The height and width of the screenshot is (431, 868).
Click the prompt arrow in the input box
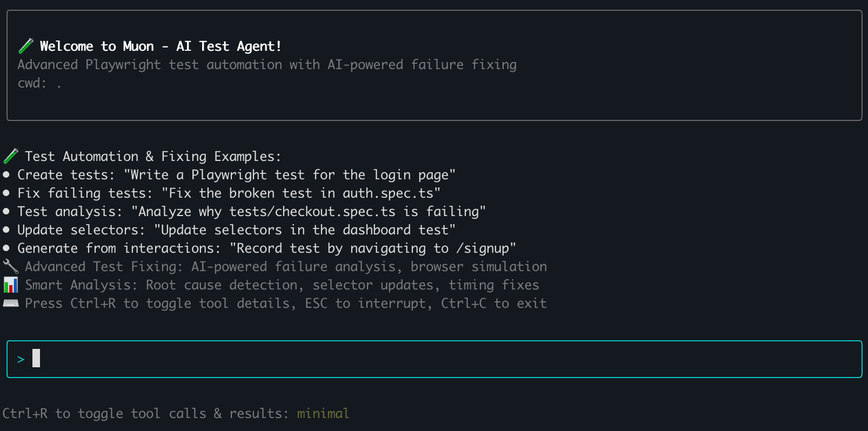pos(21,359)
